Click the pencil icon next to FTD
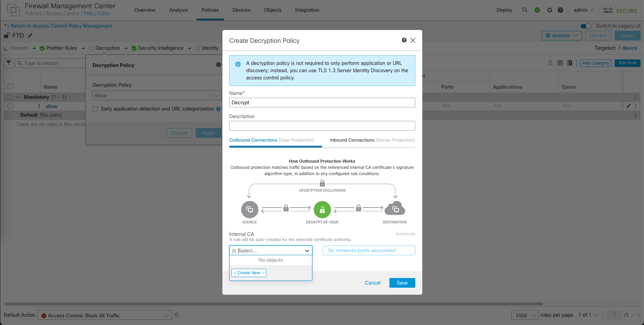 (x=30, y=36)
